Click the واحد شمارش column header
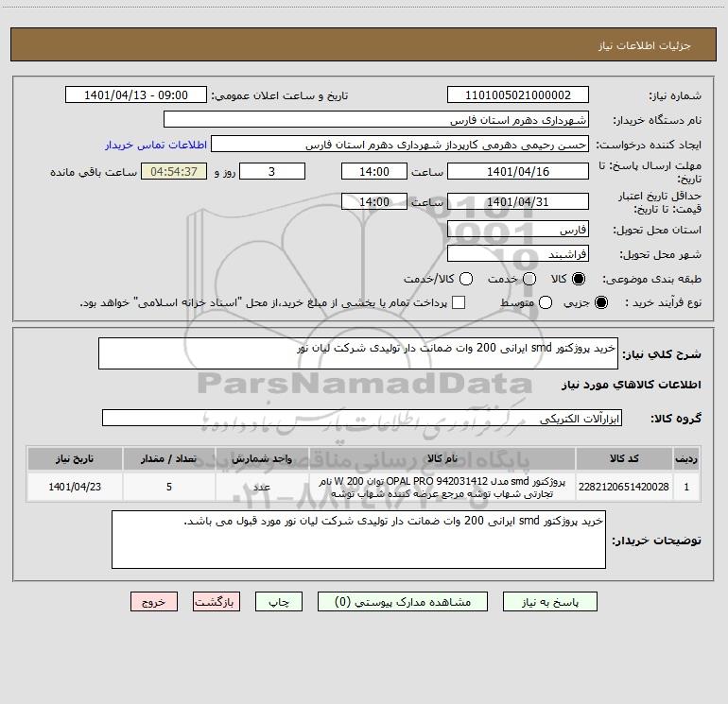The width and height of the screenshot is (728, 704). tap(262, 458)
